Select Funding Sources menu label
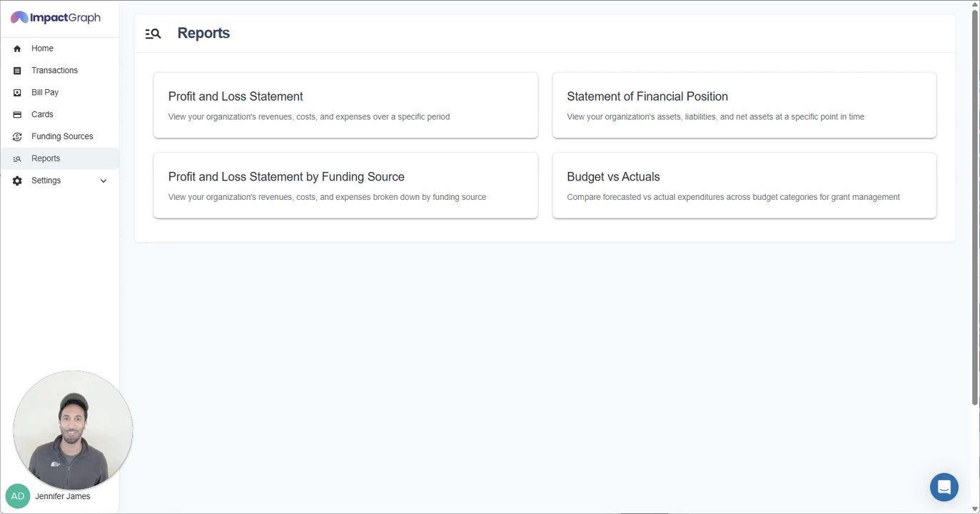This screenshot has width=980, height=514. pyautogui.click(x=62, y=136)
